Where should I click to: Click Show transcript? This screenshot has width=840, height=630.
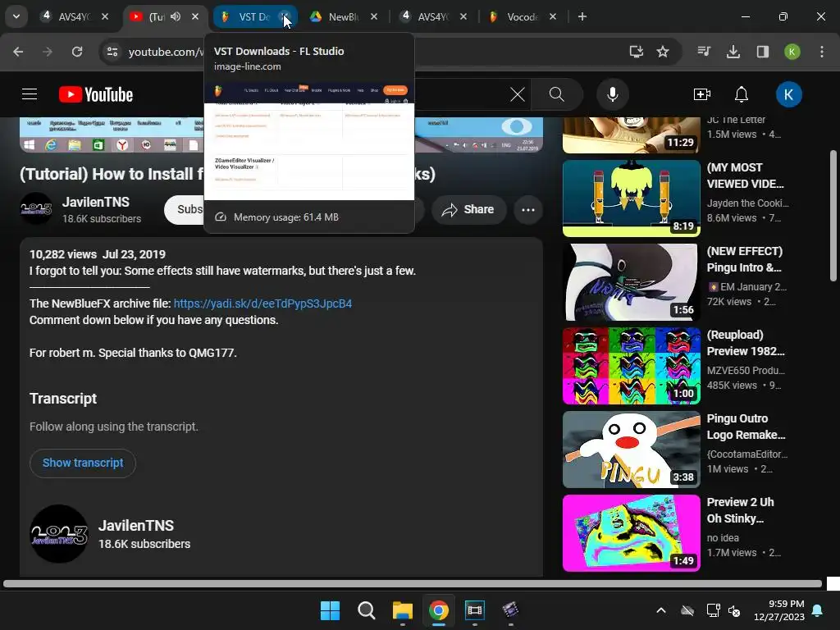coord(83,463)
